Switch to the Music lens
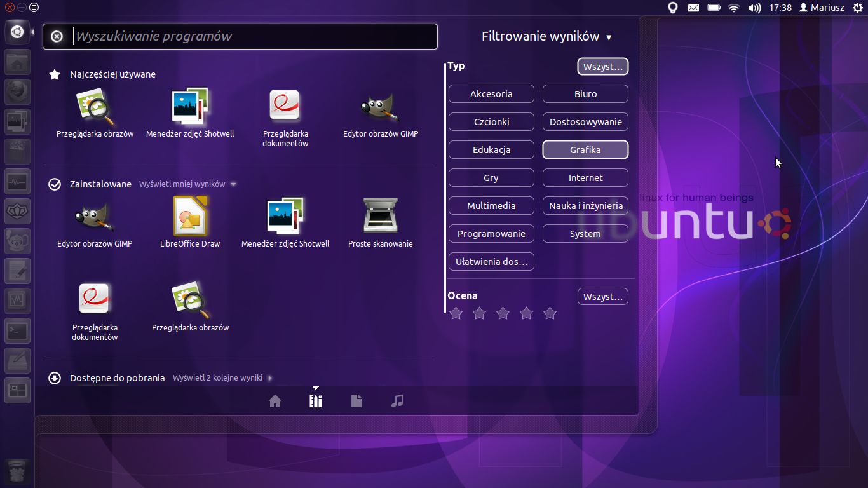Viewport: 868px width, 488px height. [397, 401]
